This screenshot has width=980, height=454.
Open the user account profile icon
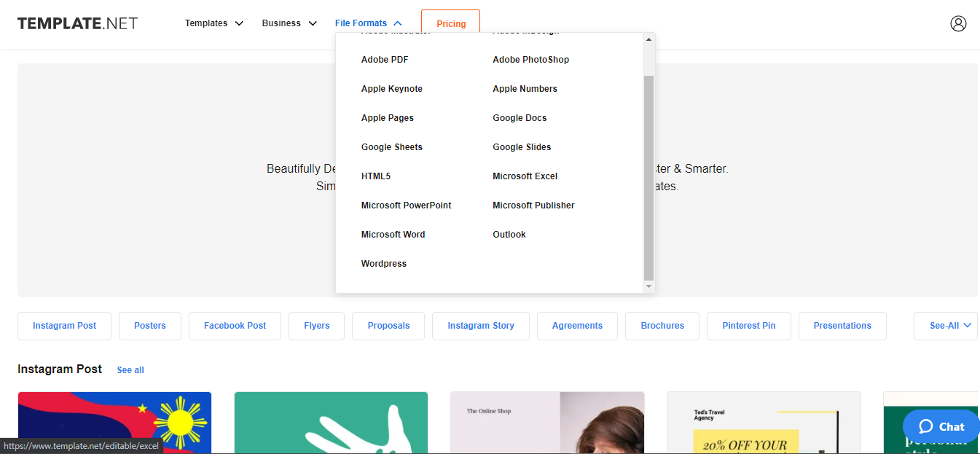(958, 23)
